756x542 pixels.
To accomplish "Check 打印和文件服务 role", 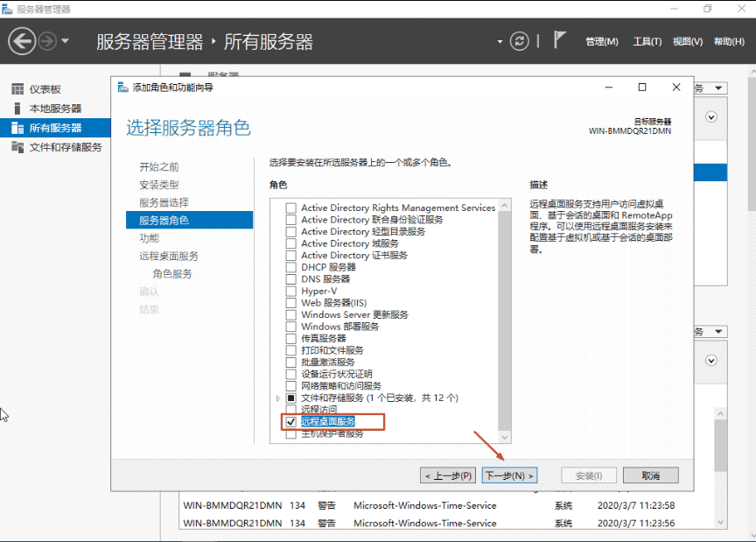I will (x=290, y=350).
